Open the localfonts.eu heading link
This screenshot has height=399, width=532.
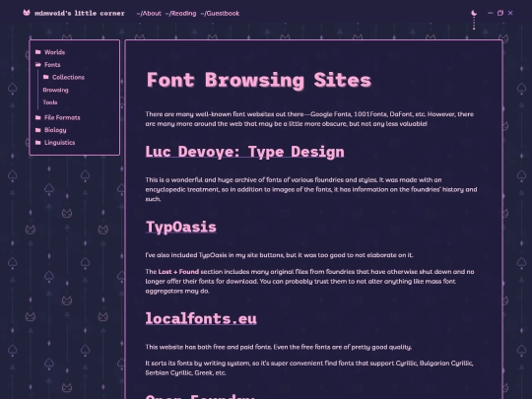point(201,318)
